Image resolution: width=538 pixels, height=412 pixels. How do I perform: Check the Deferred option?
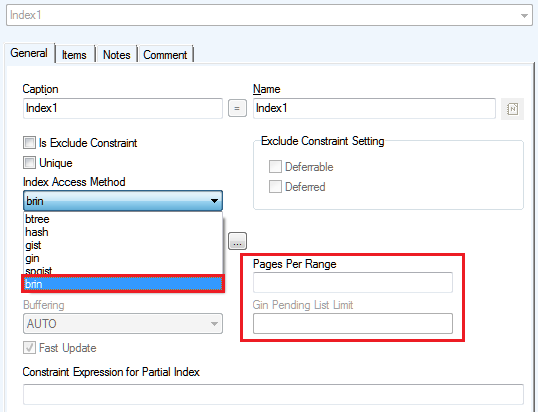(x=275, y=187)
